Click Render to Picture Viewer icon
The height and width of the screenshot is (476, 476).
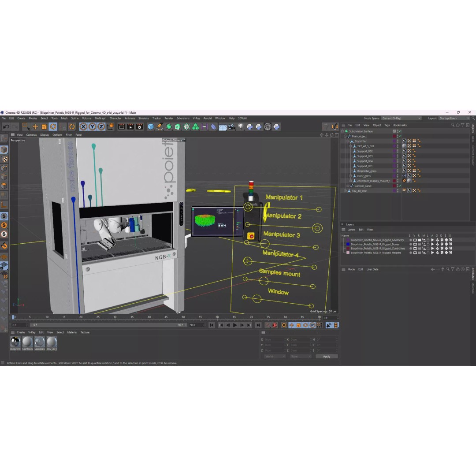(x=130, y=126)
